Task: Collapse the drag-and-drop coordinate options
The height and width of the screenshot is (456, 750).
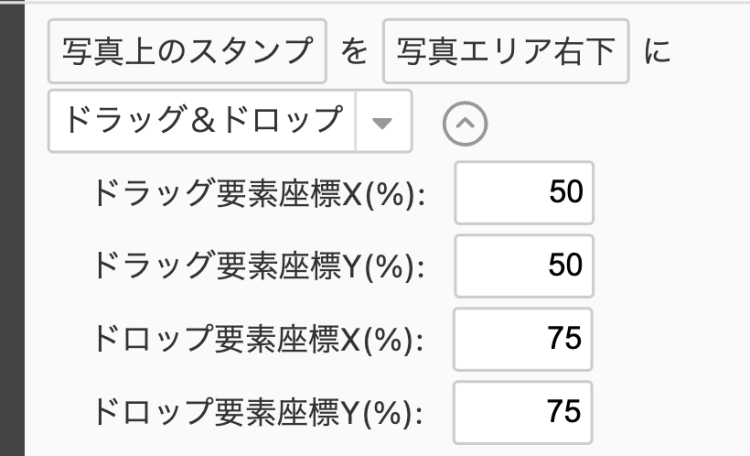Action: click(x=463, y=122)
